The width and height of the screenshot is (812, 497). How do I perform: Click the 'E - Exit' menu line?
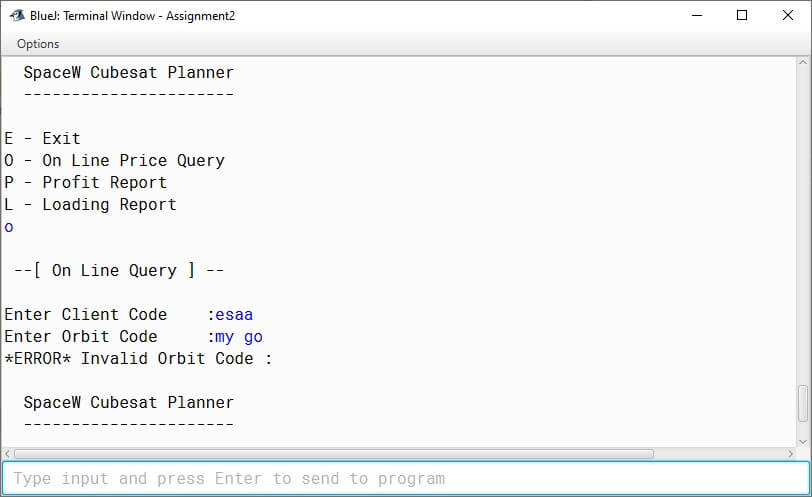[x=42, y=138]
